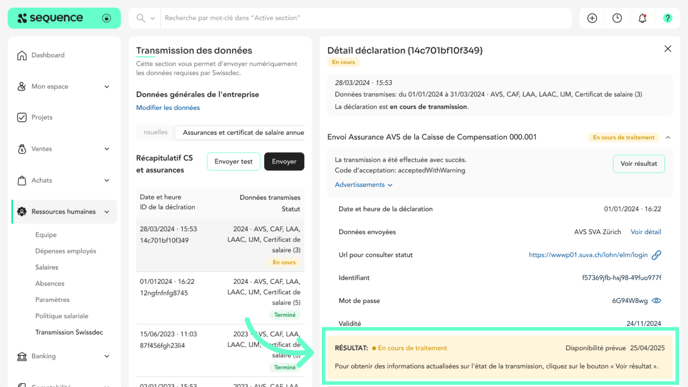Viewport: 688px width, 387px height.
Task: Open the Equipe submenu item
Action: coord(46,235)
